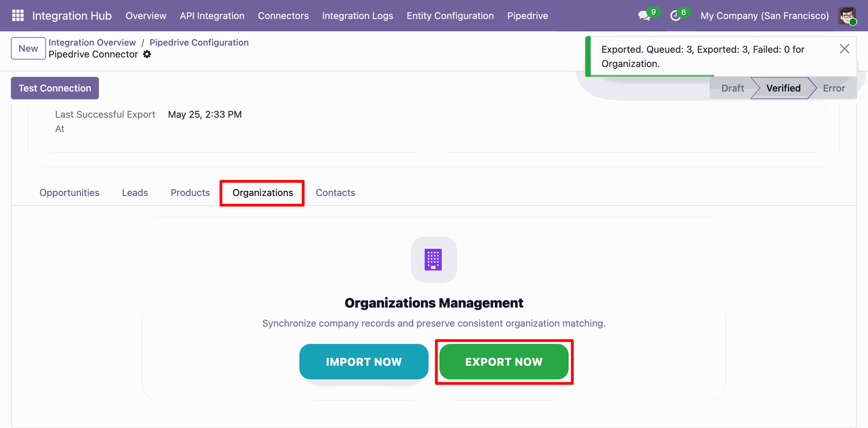The image size is (868, 428).
Task: Switch company via My Company (San Francisco)
Action: tap(764, 16)
